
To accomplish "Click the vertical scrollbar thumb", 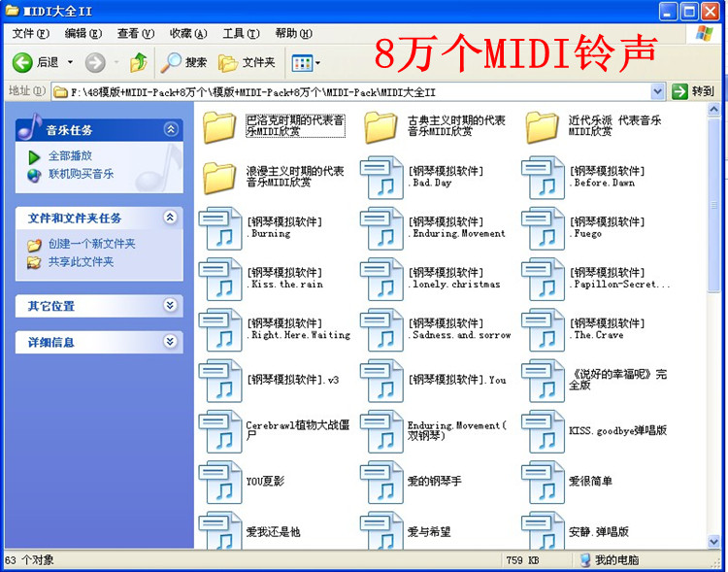I will (x=714, y=205).
